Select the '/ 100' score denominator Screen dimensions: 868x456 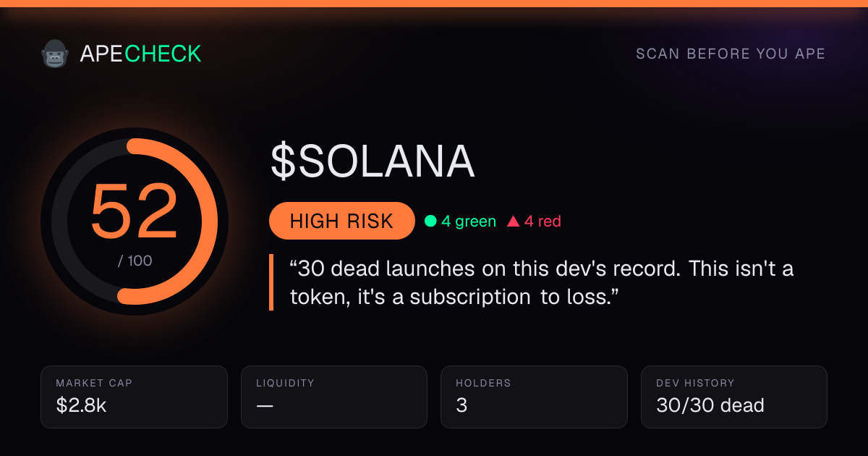coord(135,261)
